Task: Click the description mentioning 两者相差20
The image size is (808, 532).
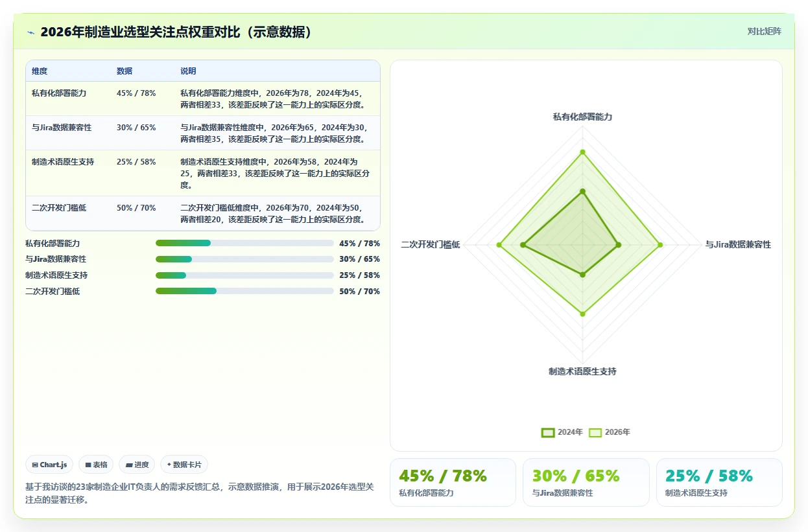Action: [276, 214]
